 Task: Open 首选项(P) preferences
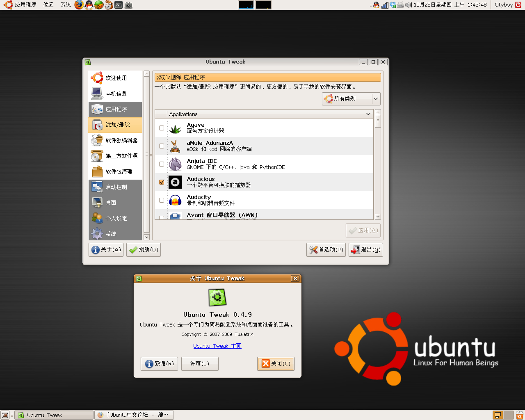(x=326, y=250)
